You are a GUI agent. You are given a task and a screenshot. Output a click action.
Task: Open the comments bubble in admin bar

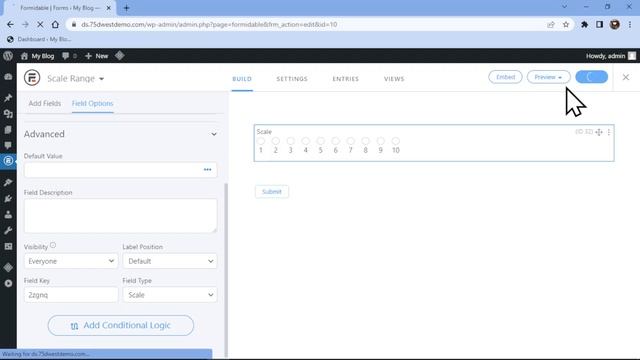tap(69, 56)
